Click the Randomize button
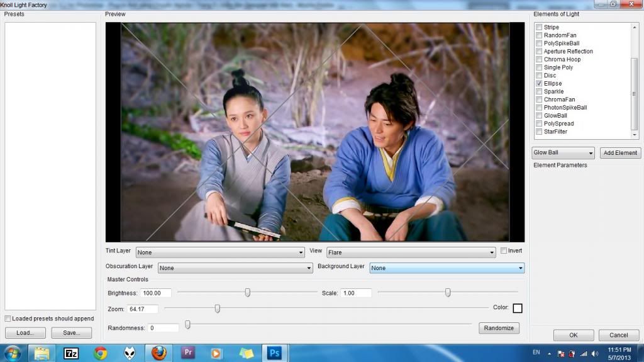This screenshot has height=362, width=644. coord(499,328)
